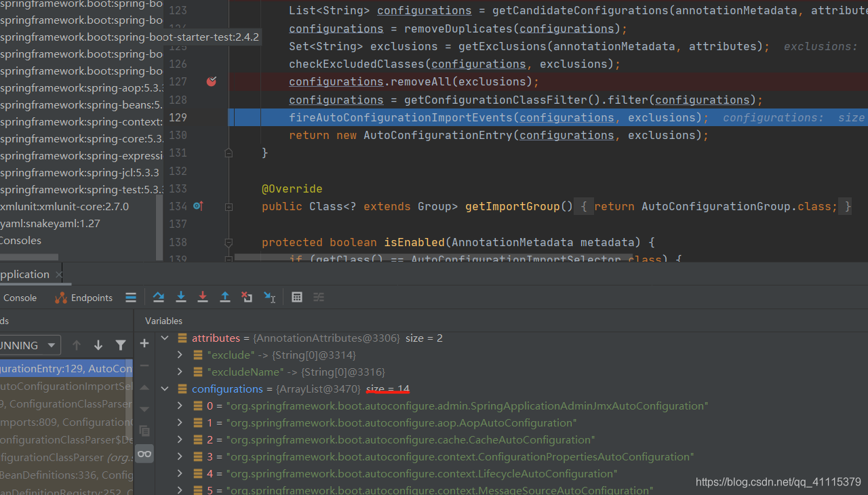Select the ConfigurationPropertiesAutoConfiguration value row
The height and width of the screenshot is (495, 868).
point(460,456)
